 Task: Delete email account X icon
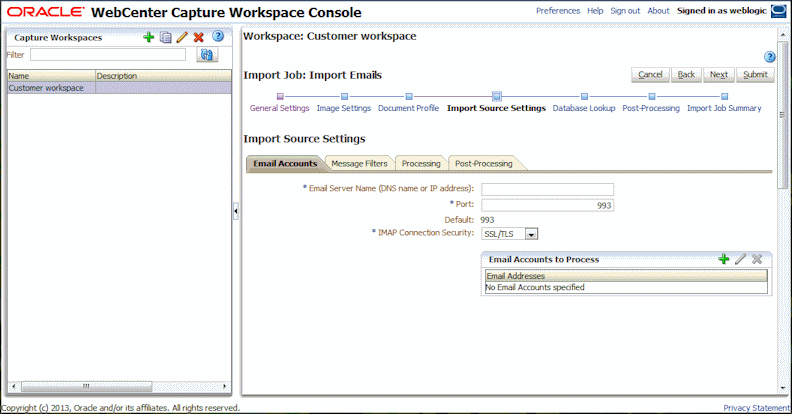757,259
